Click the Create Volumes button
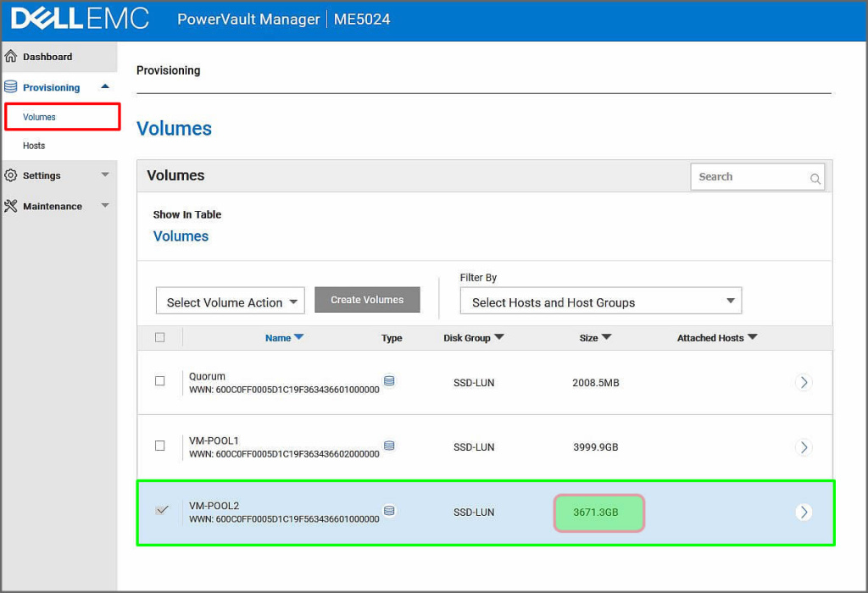 coord(367,300)
